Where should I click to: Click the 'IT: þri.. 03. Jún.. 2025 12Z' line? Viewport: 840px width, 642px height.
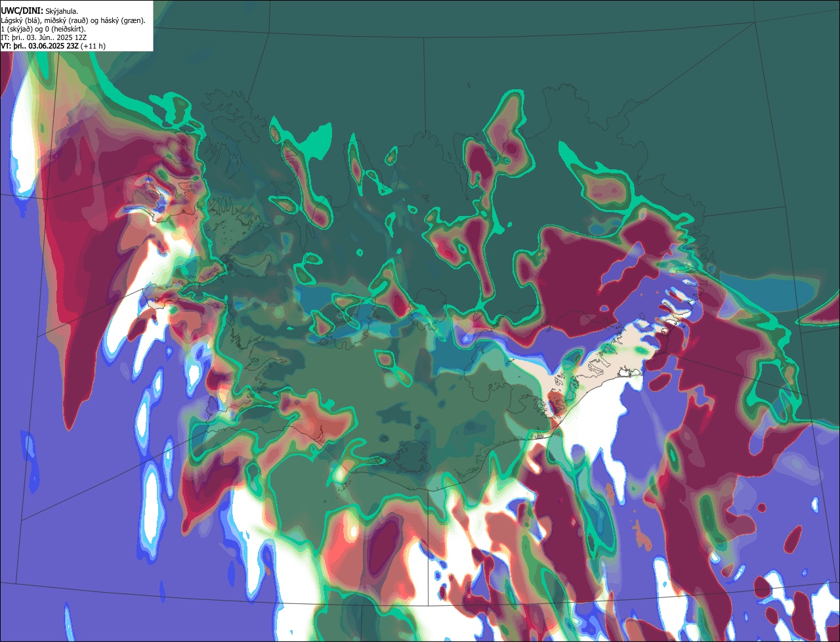click(43, 37)
